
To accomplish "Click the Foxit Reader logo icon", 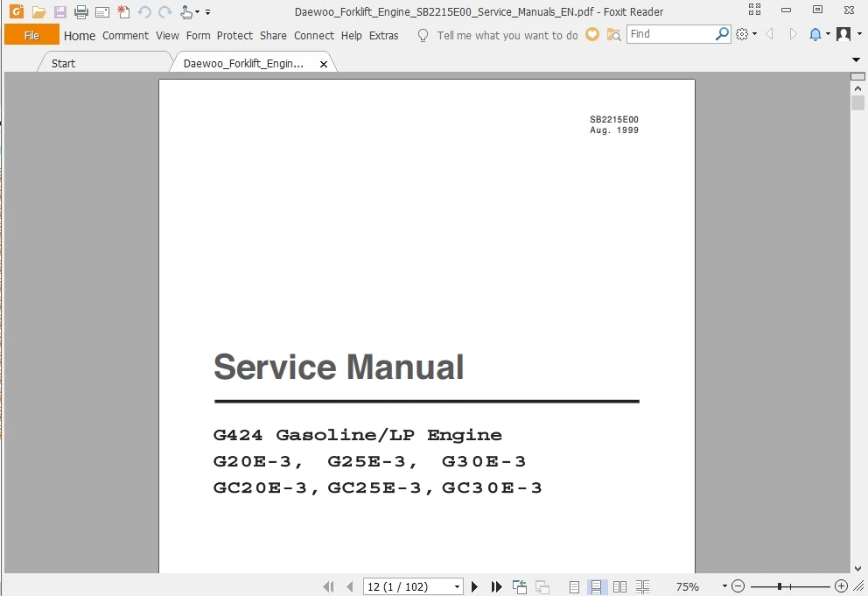I will (17, 11).
